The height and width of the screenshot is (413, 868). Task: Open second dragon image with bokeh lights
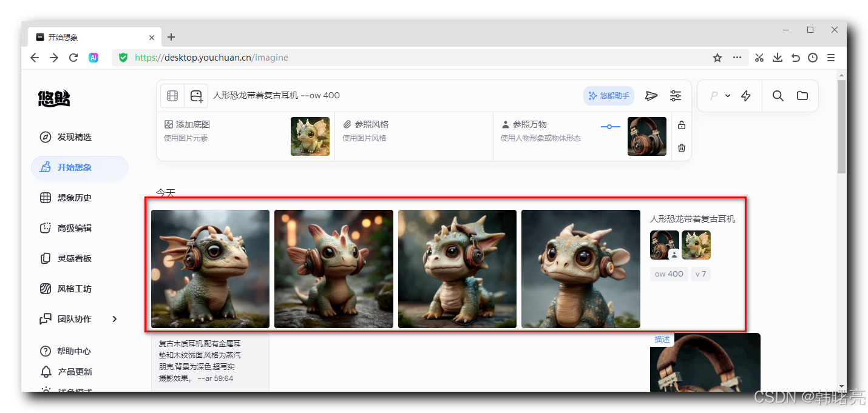pos(334,269)
